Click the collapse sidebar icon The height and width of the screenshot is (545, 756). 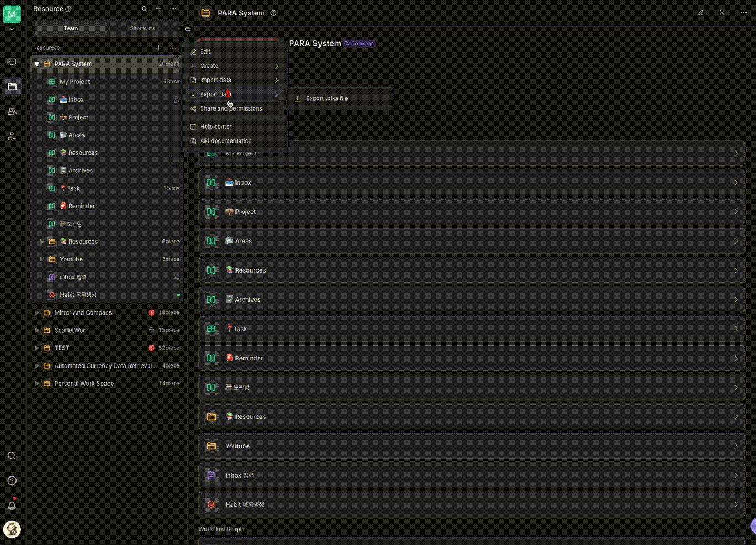(187, 29)
